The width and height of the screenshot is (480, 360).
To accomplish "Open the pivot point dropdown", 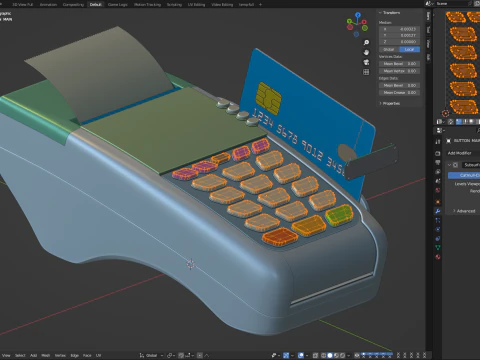I will (x=170, y=355).
